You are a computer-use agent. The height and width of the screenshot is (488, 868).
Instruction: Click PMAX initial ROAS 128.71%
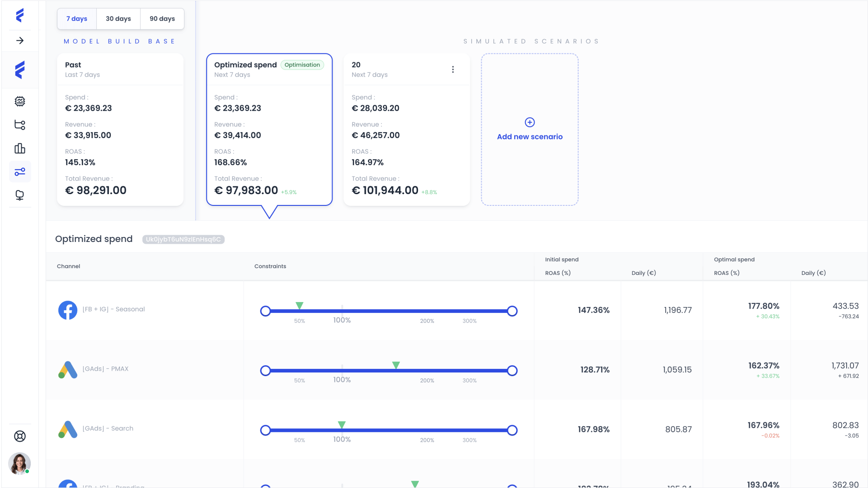(595, 370)
